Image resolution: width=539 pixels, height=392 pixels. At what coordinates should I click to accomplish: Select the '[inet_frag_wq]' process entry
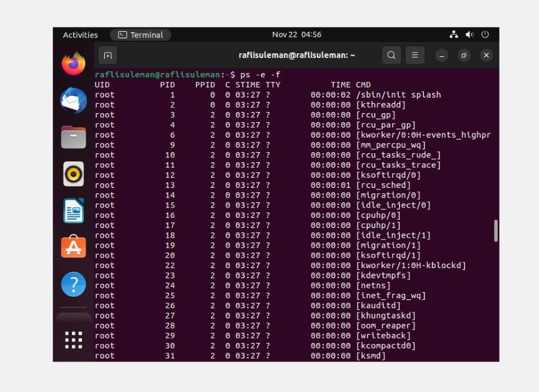tap(391, 296)
